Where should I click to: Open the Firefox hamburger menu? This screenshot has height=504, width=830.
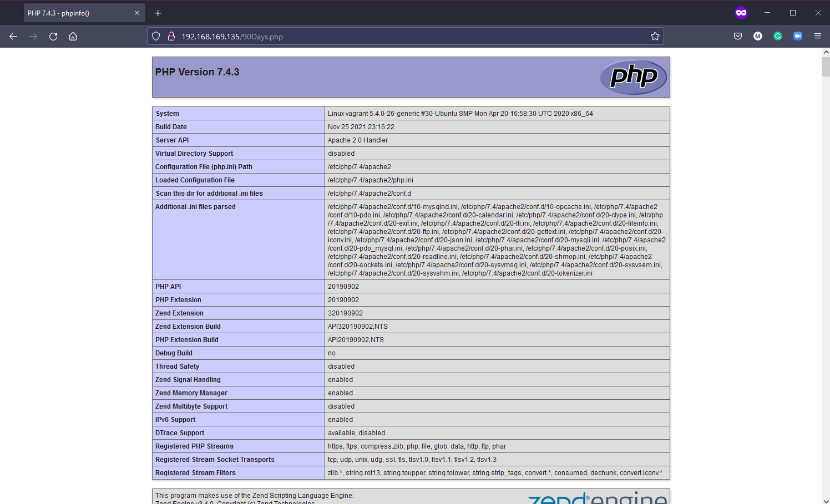[818, 37]
